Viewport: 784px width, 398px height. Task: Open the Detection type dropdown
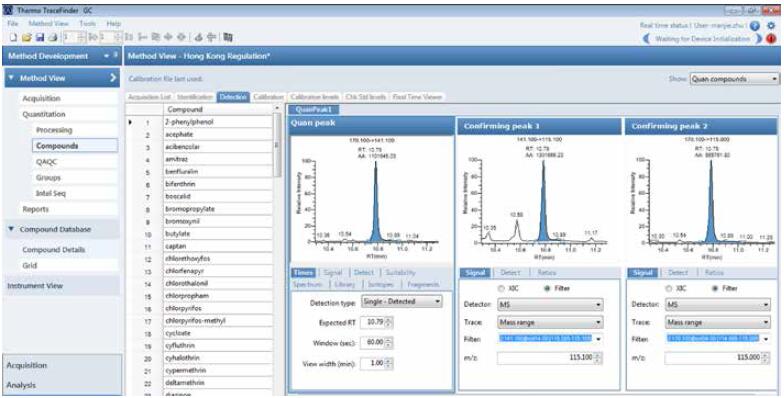click(402, 302)
